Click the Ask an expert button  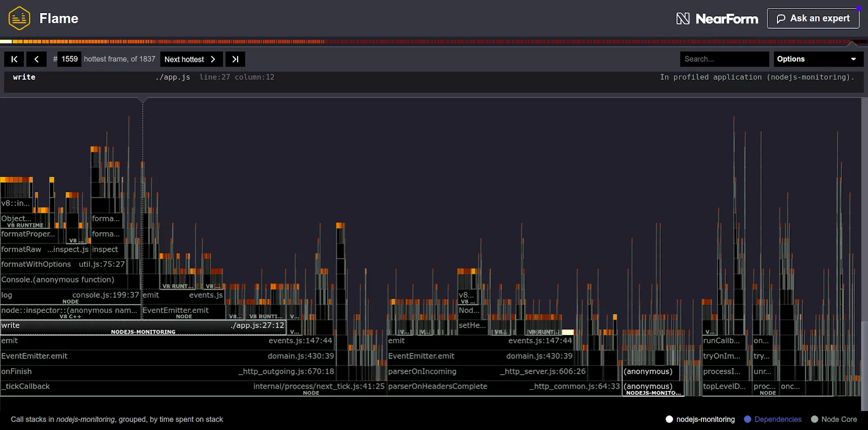pyautogui.click(x=813, y=18)
